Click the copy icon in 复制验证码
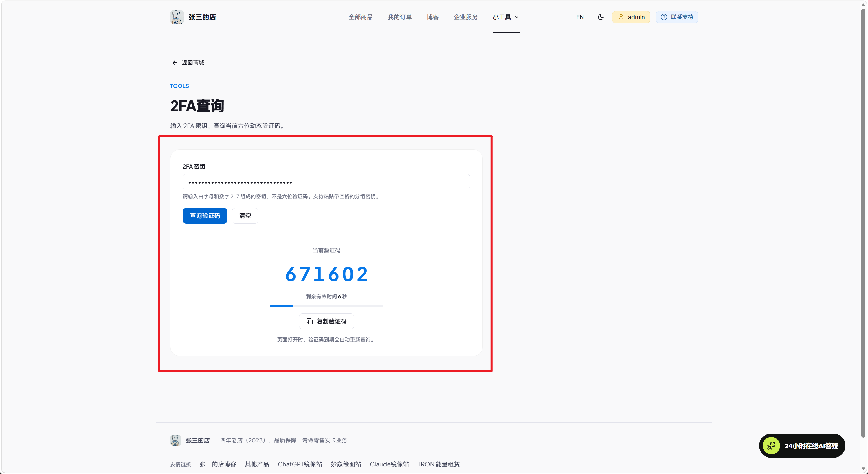Viewport: 868px width, 474px height. 309,321
